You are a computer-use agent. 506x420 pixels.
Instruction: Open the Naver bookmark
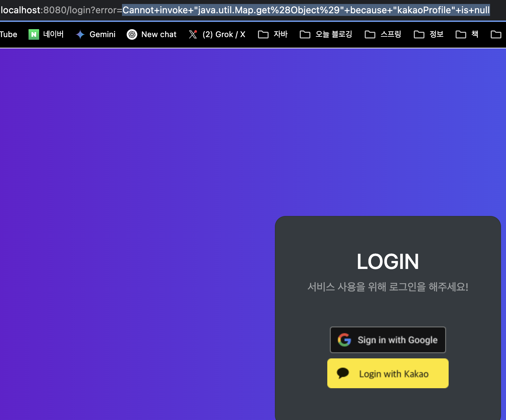click(46, 34)
